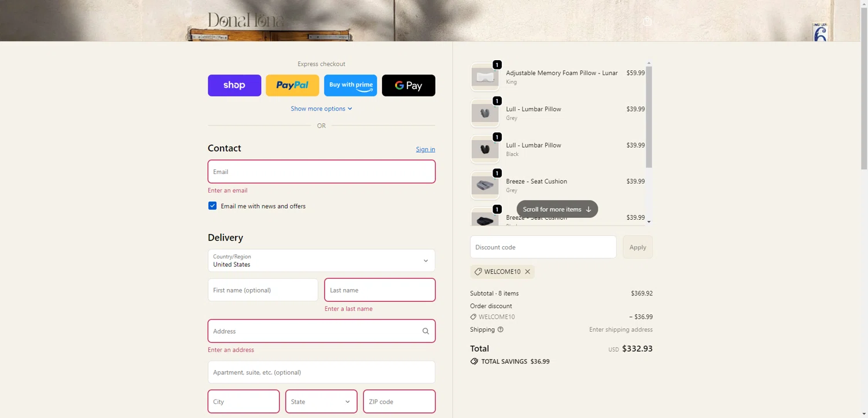Click the Shipping help question mark icon
Viewport: 868px width, 418px height.
pyautogui.click(x=501, y=330)
